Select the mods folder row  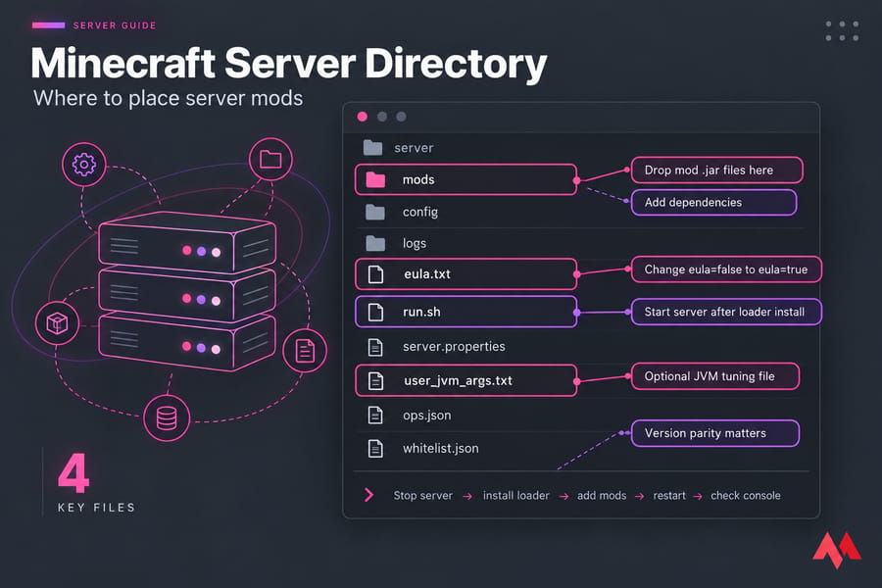coord(466,179)
